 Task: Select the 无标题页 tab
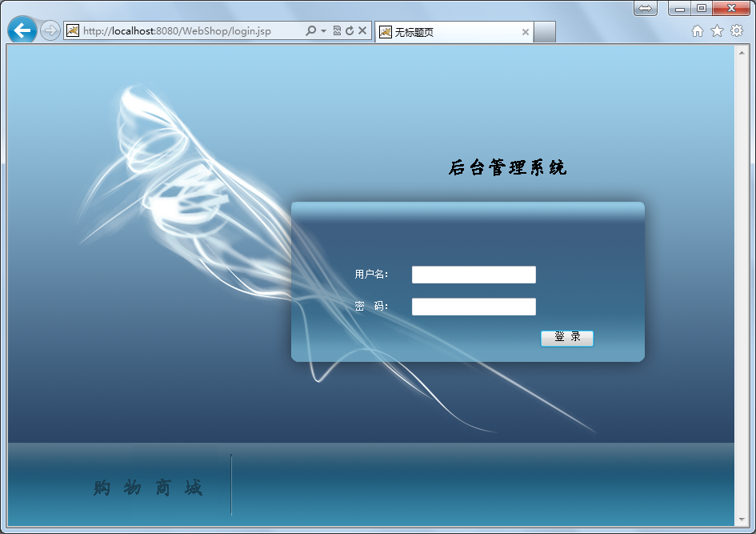coord(454,32)
